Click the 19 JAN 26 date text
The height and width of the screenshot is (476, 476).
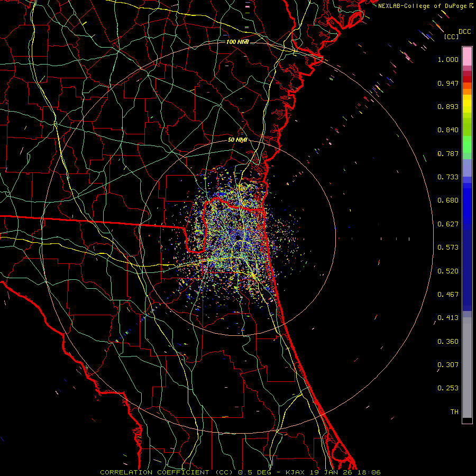331,472
